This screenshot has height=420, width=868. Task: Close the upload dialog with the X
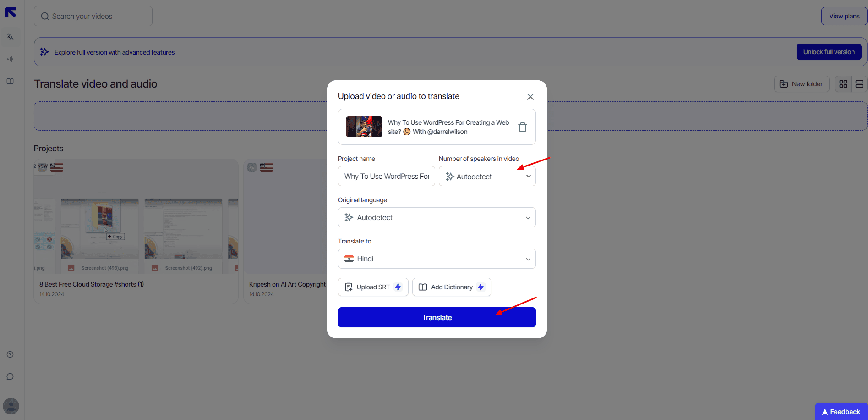(530, 97)
